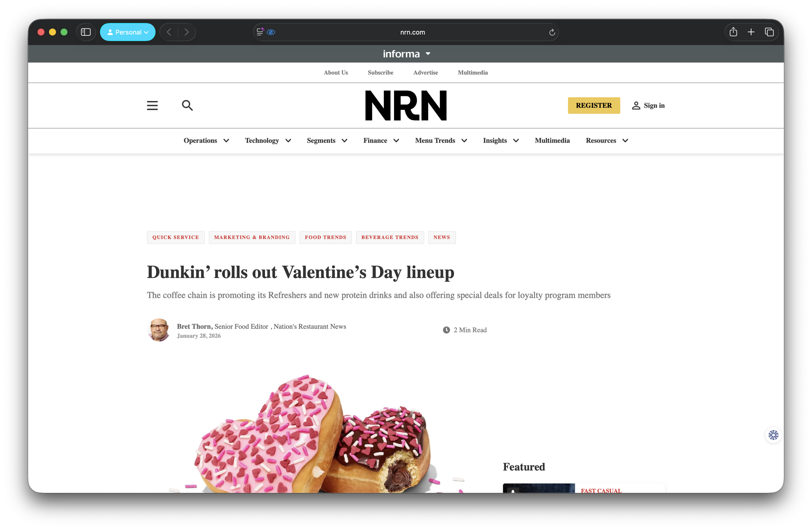Screen dimensions: 812x530
Task: Open the site hamburger menu
Action: coord(152,106)
